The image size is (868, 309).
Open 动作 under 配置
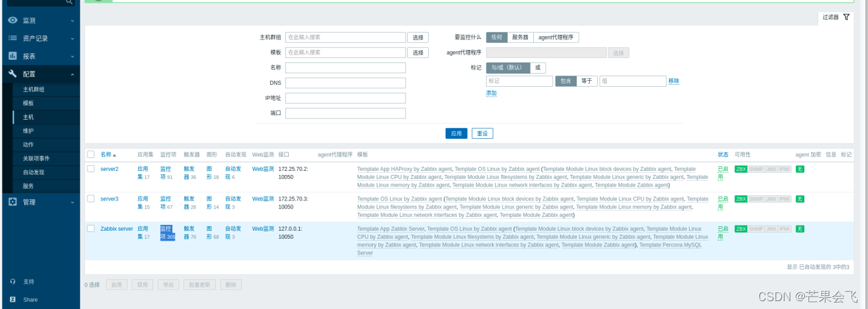(x=28, y=145)
